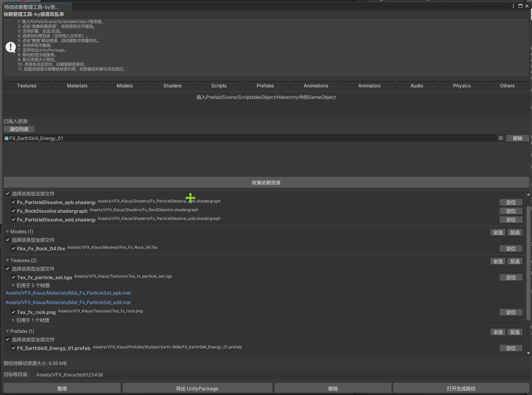Uncheck Tex_fx_particle_set.tga
The height and width of the screenshot is (395, 532).
point(13,277)
